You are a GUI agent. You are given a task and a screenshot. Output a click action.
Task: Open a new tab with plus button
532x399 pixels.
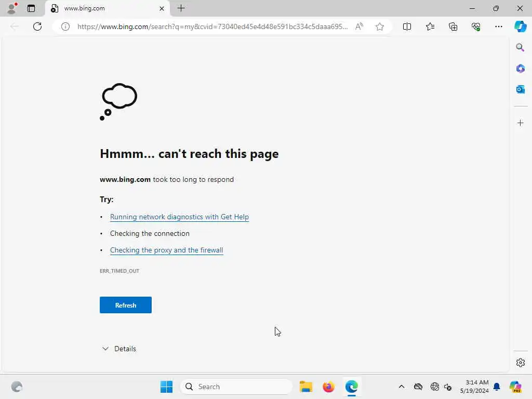(x=181, y=8)
